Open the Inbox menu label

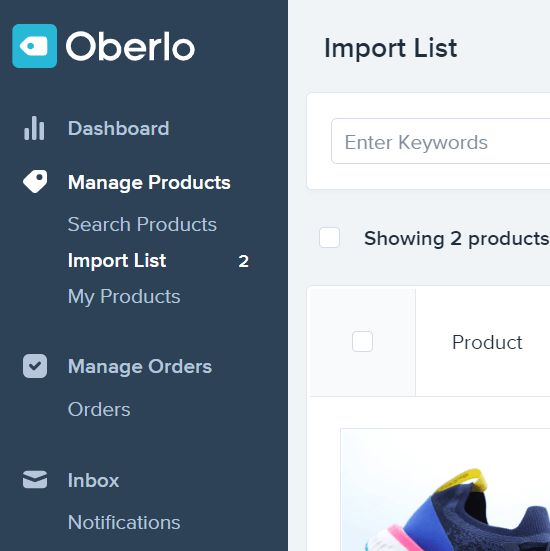93,480
